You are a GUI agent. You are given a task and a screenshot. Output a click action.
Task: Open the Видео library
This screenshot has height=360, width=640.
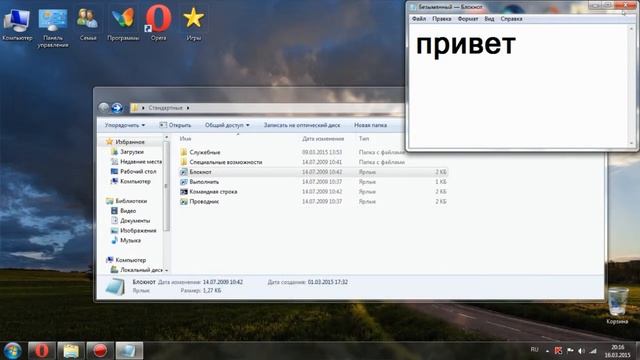point(128,211)
